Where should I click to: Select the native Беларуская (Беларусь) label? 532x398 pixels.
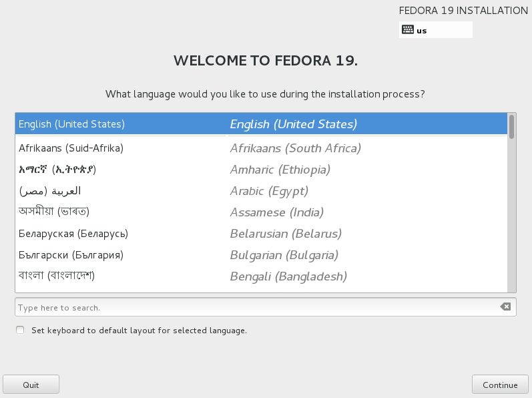coord(73,234)
